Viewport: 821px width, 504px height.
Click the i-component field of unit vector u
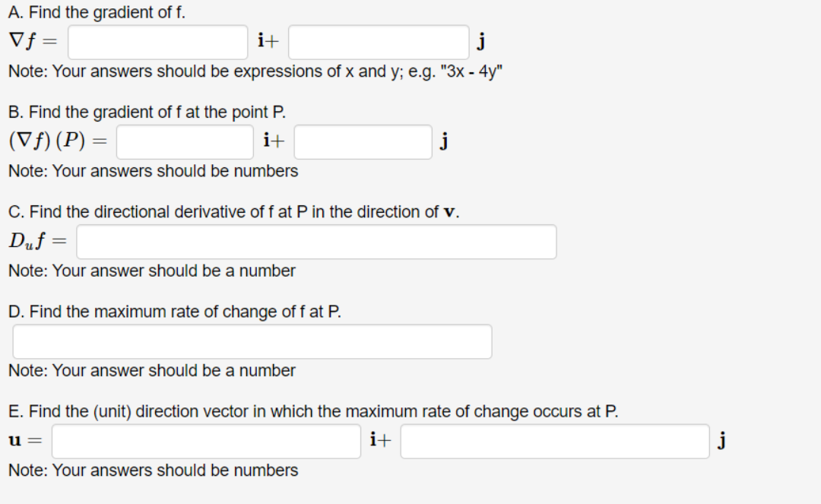pos(206,441)
